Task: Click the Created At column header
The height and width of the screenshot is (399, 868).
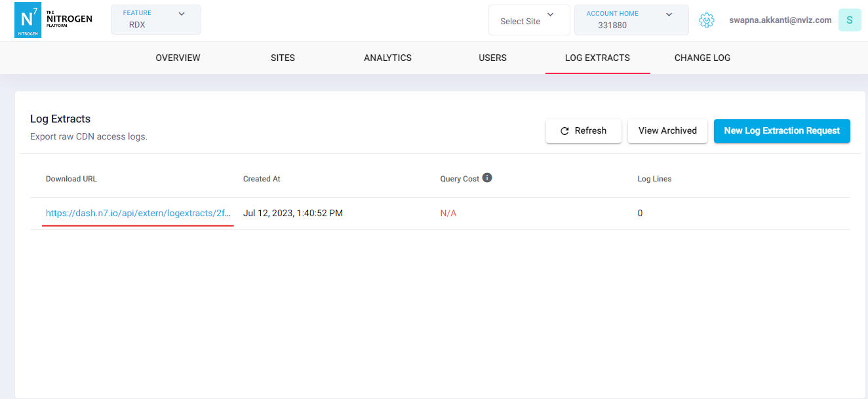Action: 262,179
